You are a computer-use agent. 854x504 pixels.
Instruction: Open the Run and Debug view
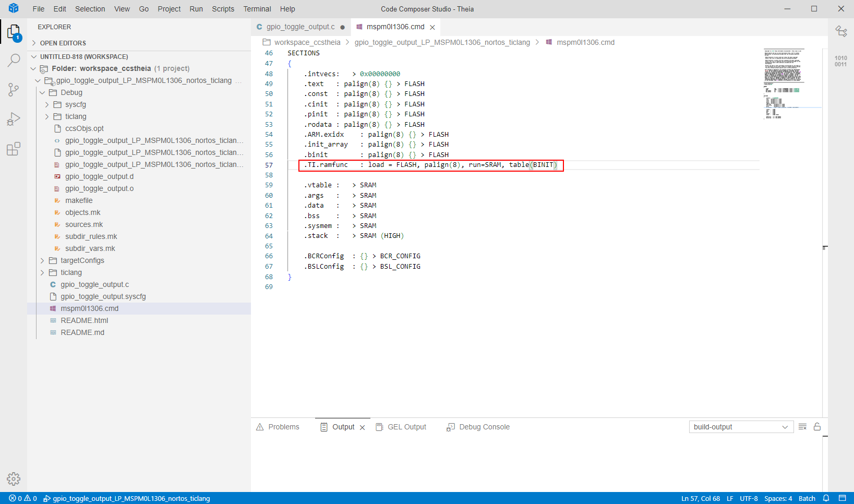click(x=14, y=119)
